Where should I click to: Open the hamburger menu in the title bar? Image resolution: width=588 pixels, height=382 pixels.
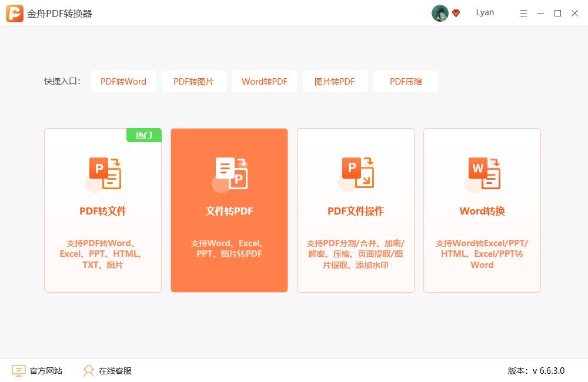(x=523, y=12)
